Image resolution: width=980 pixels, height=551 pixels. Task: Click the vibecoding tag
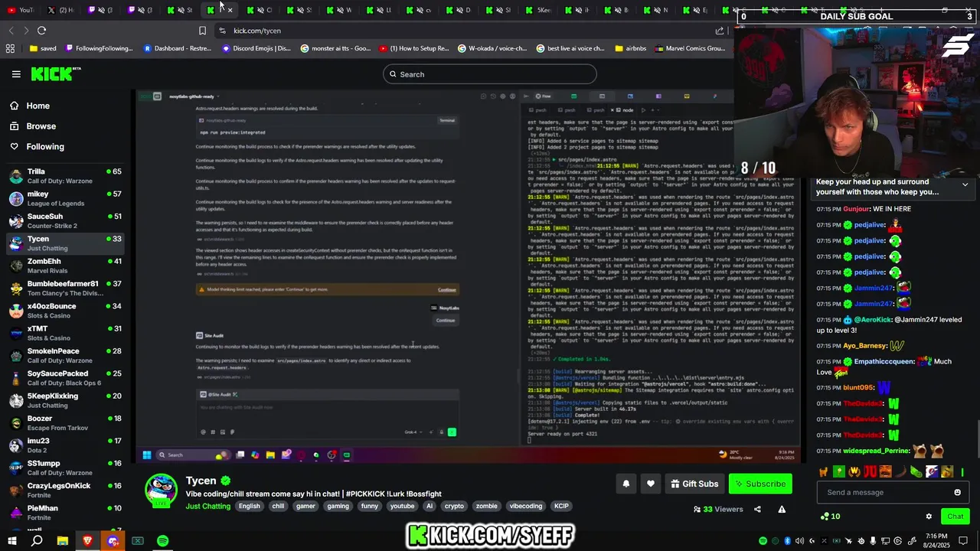[x=526, y=506]
